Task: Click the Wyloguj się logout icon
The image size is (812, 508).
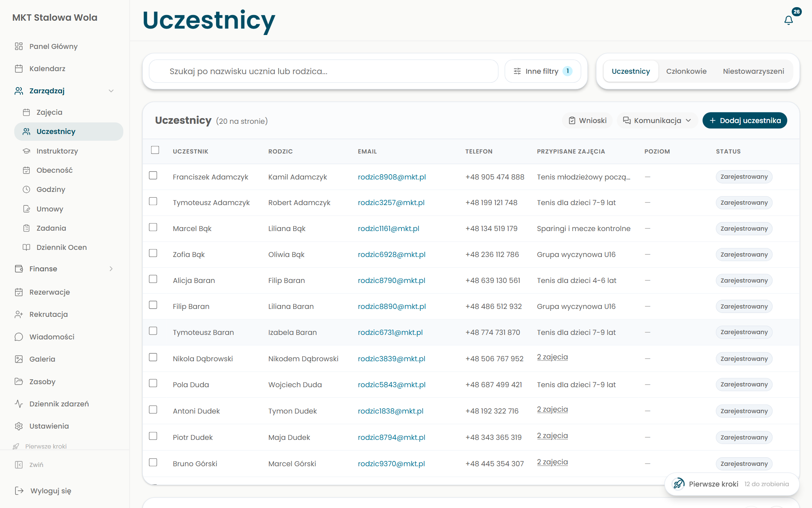Action: point(19,491)
